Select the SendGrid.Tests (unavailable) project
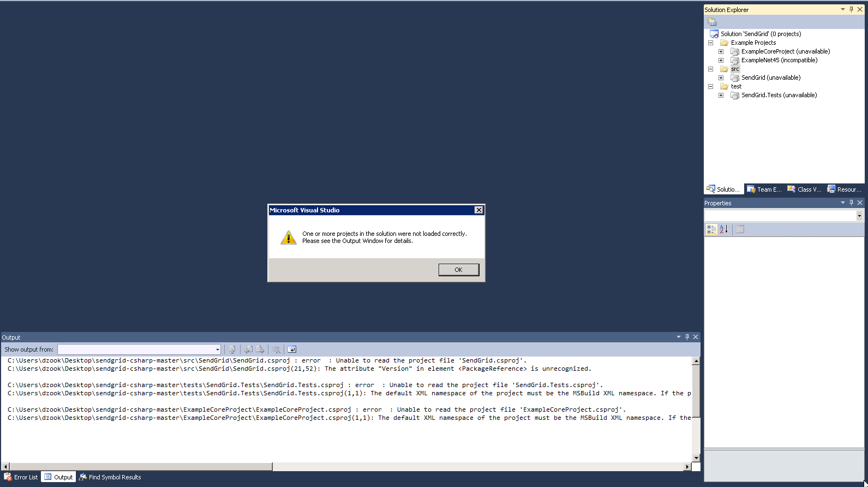 779,95
